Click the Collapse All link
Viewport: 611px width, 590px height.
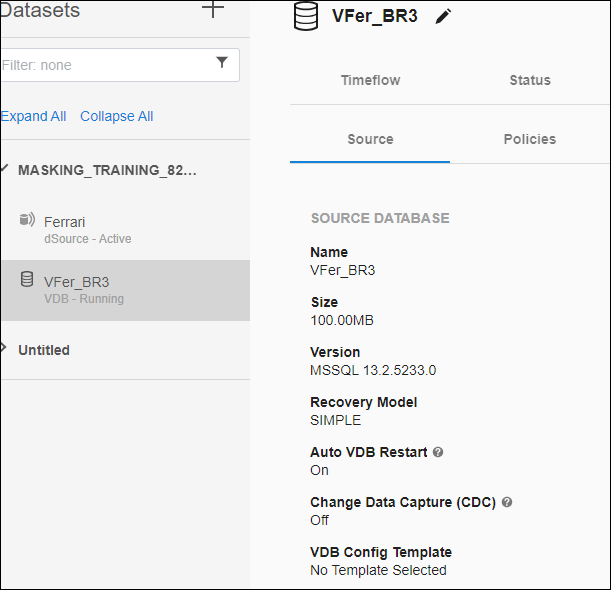click(117, 116)
